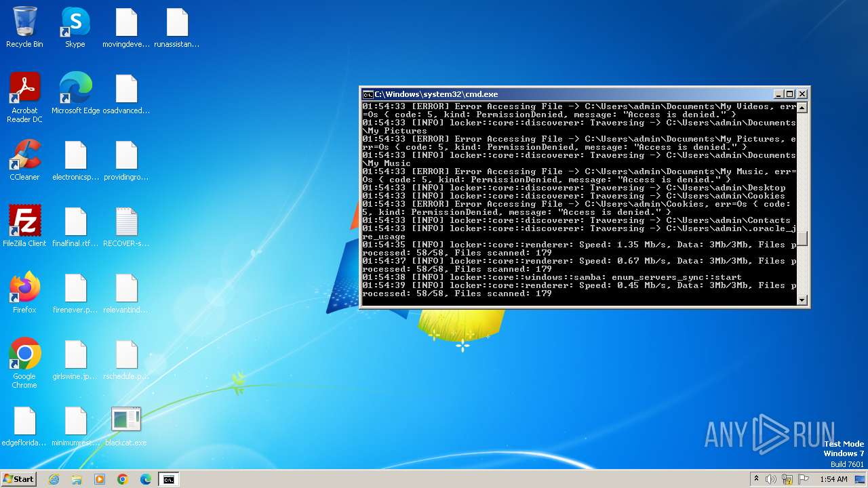Open the Recycle Bin desktop icon

pos(24,27)
